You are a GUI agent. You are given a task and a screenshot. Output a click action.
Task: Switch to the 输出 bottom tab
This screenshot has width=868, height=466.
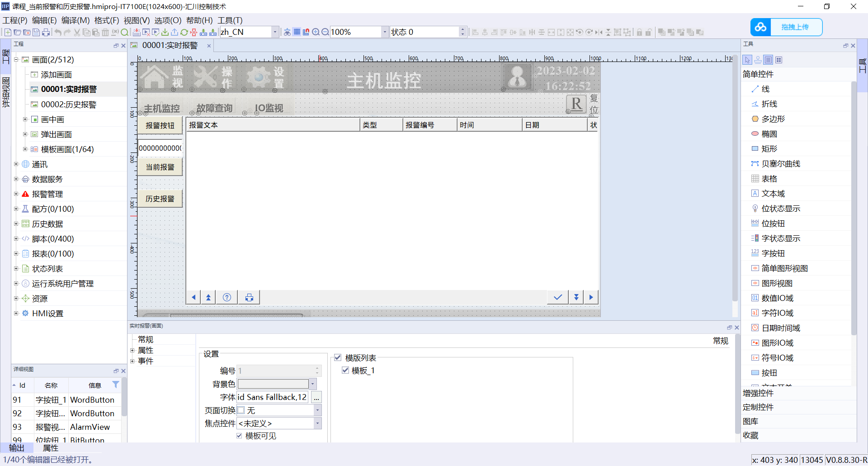pos(17,448)
